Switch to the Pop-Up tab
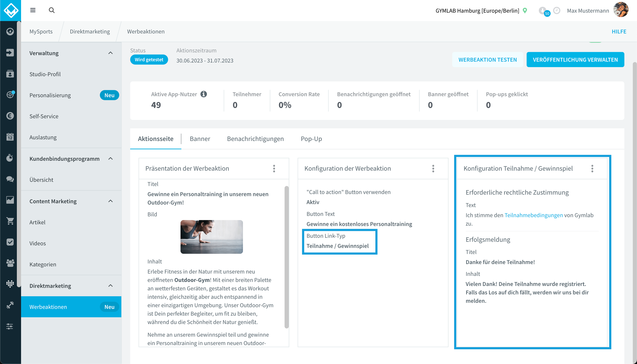 pyautogui.click(x=311, y=139)
